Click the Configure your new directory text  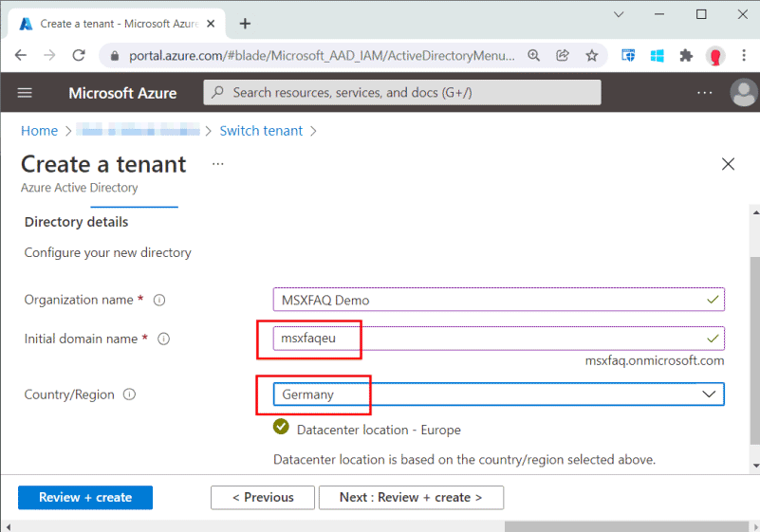click(107, 253)
